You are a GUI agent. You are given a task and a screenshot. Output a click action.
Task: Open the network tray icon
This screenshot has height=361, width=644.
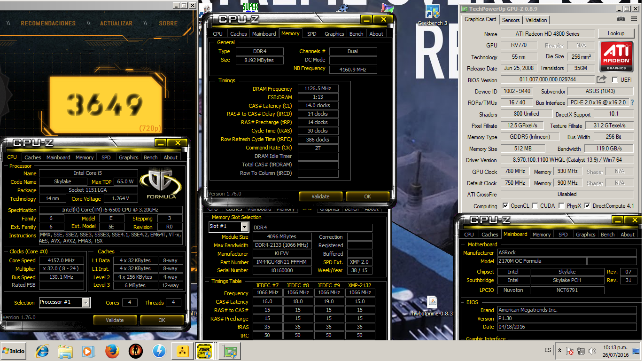581,351
